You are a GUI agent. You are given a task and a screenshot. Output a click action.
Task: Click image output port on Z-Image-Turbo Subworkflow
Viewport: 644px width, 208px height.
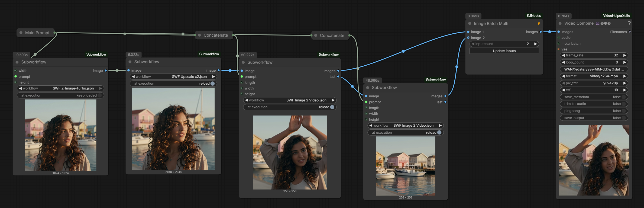[106, 71]
